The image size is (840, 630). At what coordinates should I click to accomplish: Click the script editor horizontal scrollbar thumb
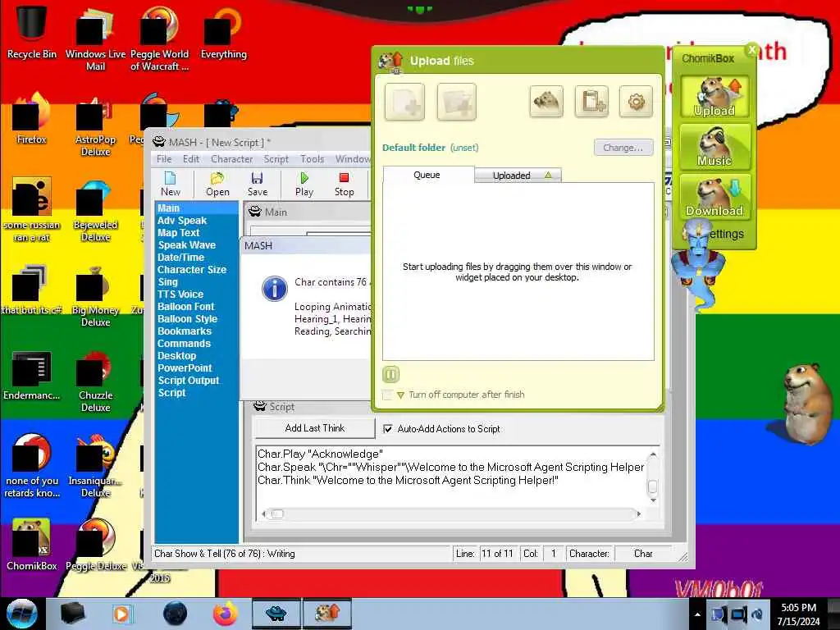point(277,514)
